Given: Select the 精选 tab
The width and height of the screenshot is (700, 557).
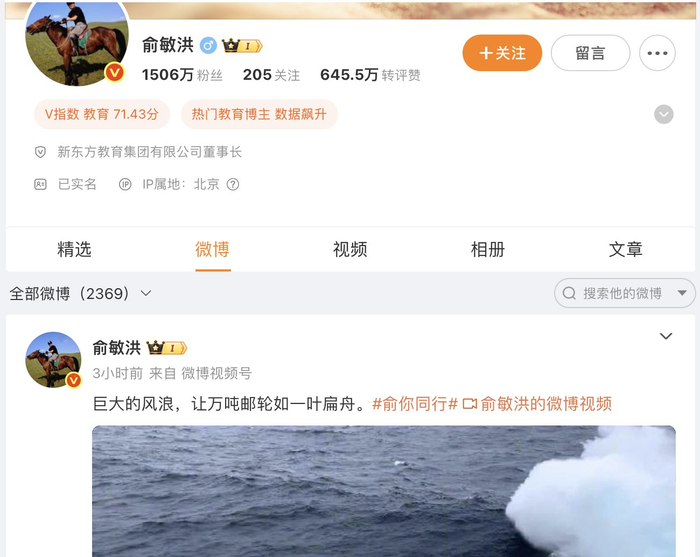Looking at the screenshot, I should tap(74, 249).
